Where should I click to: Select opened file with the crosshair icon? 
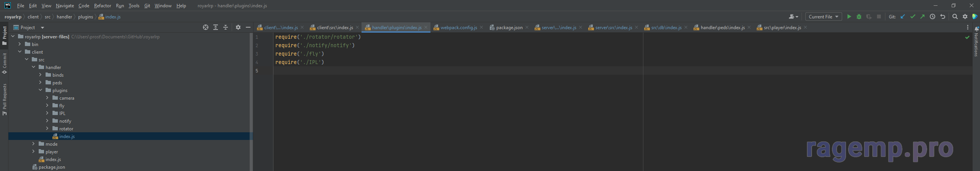206,28
